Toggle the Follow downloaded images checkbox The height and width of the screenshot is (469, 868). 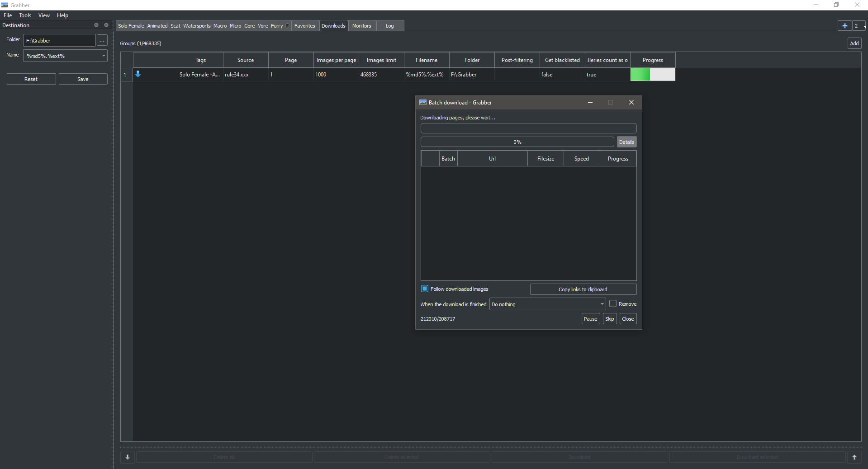tap(424, 289)
